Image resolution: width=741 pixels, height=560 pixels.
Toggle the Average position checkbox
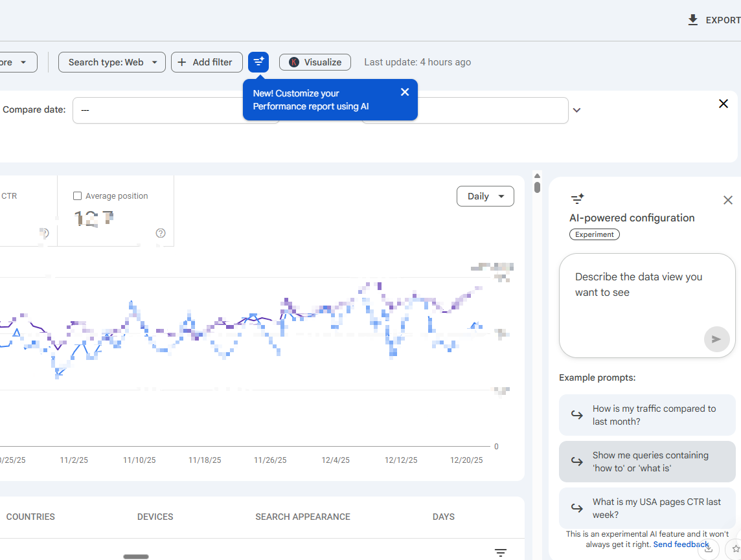tap(78, 196)
